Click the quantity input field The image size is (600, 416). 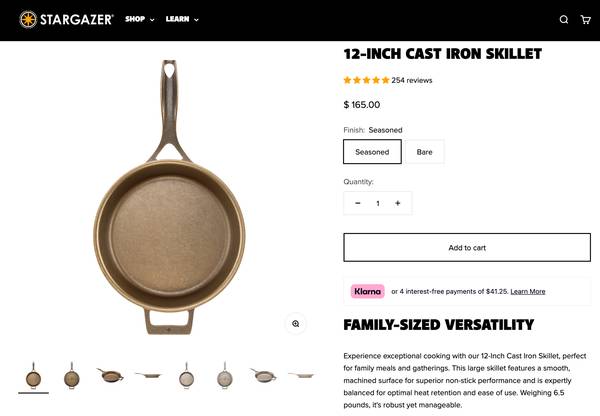coord(378,203)
